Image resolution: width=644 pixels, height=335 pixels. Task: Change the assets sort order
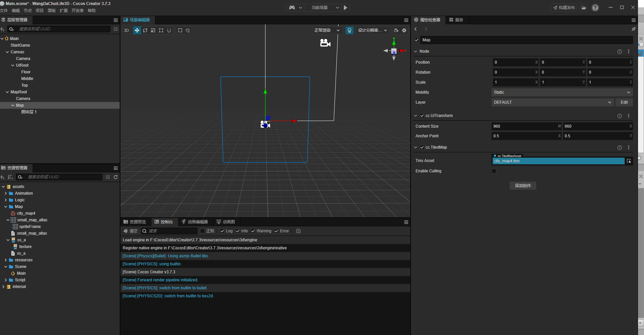10,177
